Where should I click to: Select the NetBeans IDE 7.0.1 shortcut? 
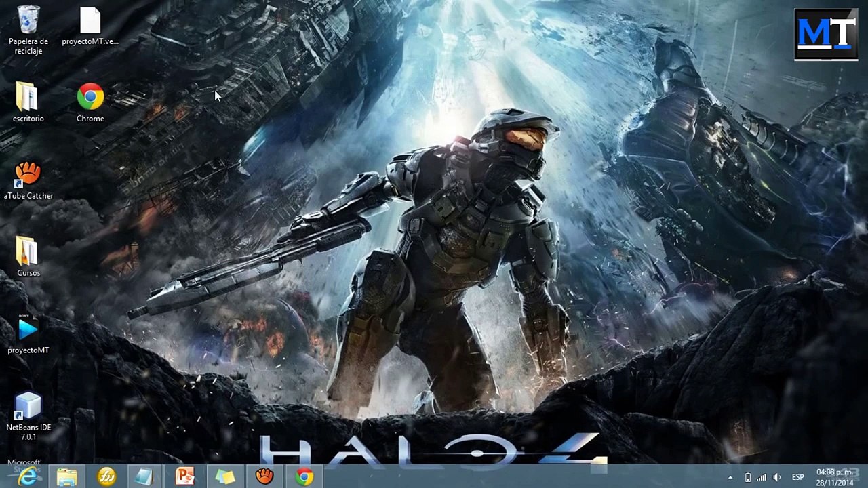point(28,416)
